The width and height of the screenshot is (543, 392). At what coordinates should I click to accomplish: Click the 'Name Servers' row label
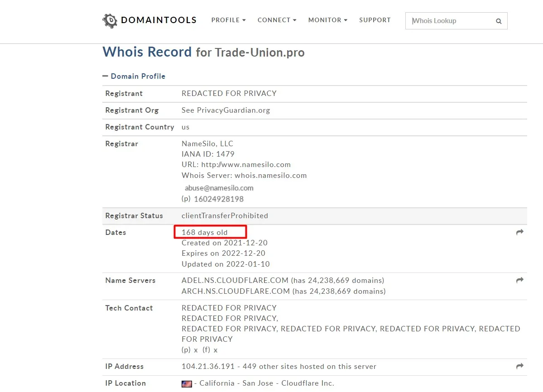pyautogui.click(x=130, y=280)
